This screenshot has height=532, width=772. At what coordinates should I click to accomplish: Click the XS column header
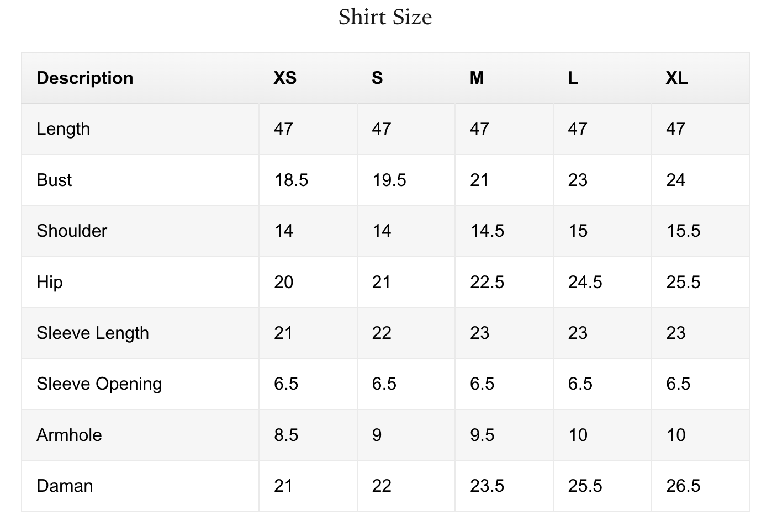coord(285,78)
